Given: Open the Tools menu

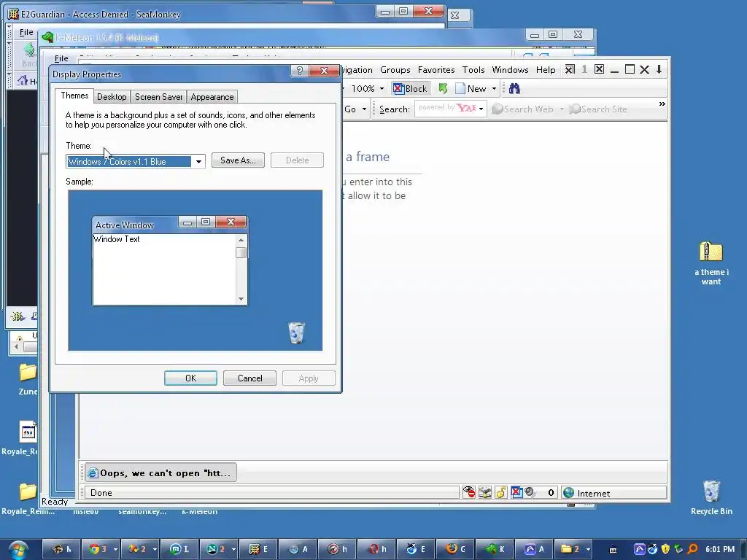Looking at the screenshot, I should coord(473,69).
